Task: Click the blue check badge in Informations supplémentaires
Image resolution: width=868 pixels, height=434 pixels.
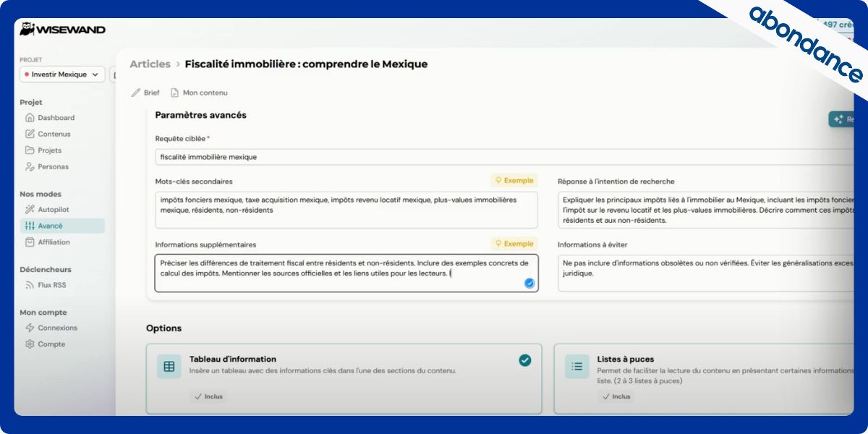Action: pyautogui.click(x=529, y=284)
